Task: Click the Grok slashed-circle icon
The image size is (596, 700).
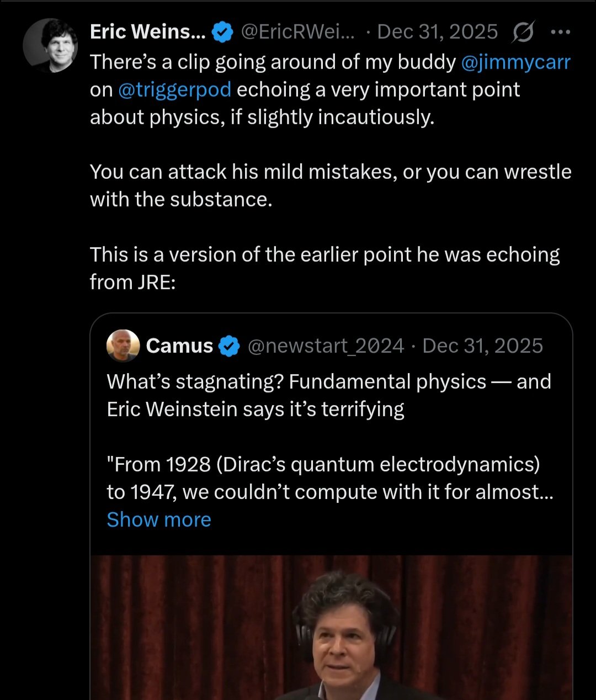Action: [522, 33]
